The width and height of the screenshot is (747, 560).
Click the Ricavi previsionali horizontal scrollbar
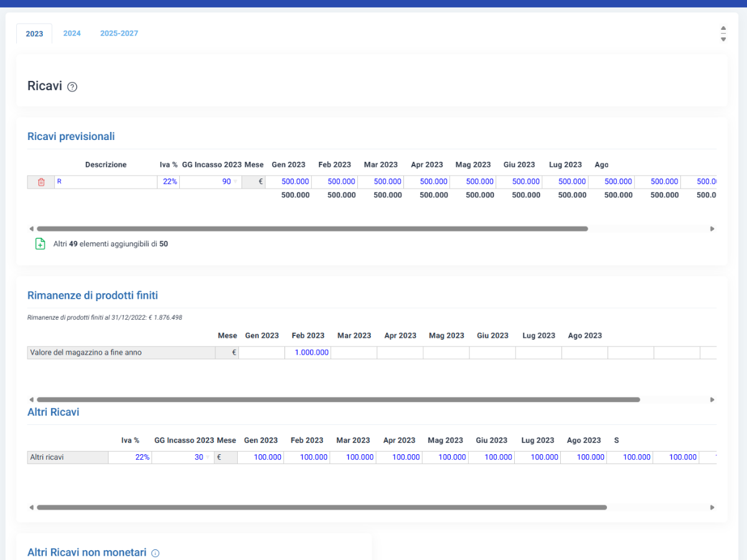pyautogui.click(x=312, y=229)
